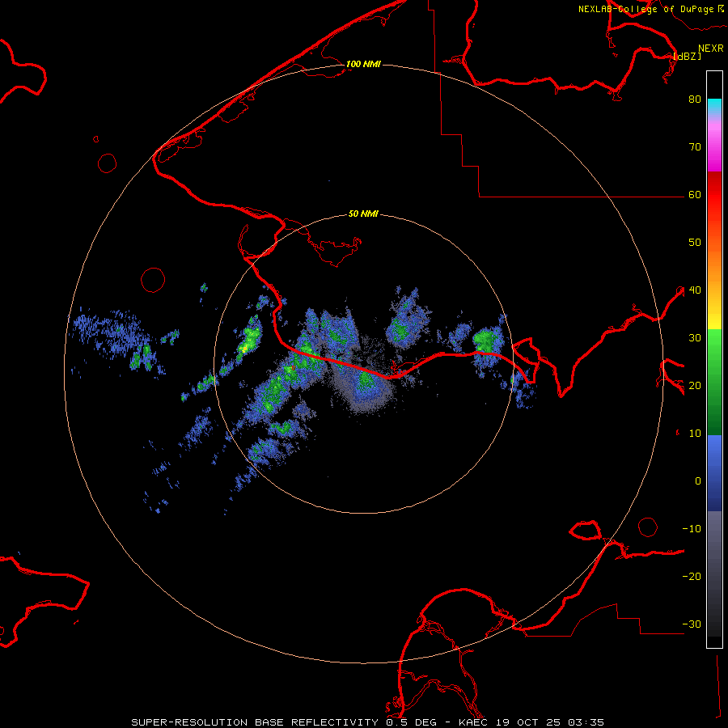Click the NEXLAB-College of DuPage credit text
This screenshot has height=728, width=728.
[646, 9]
